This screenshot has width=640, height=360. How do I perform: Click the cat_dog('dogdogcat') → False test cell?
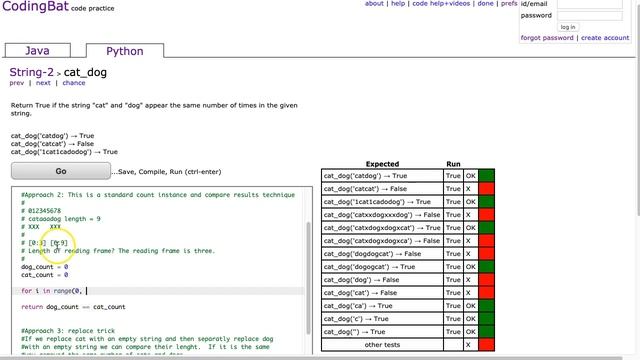[382, 254]
